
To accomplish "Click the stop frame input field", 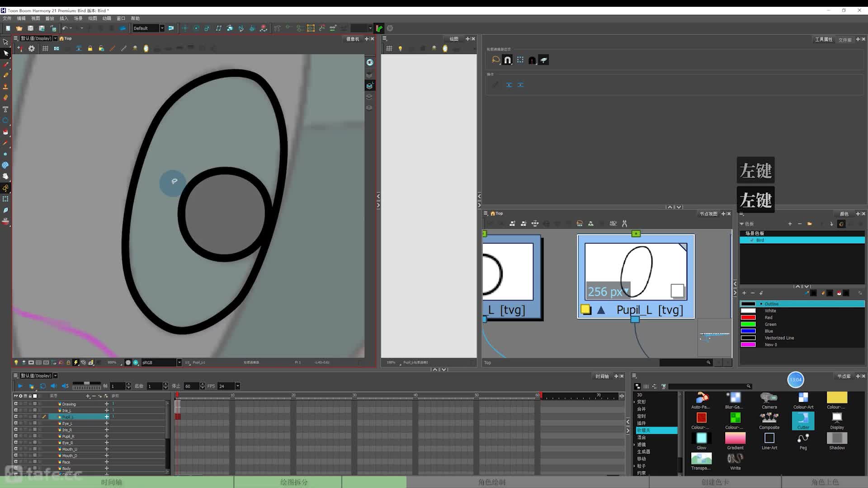I will coord(191,386).
